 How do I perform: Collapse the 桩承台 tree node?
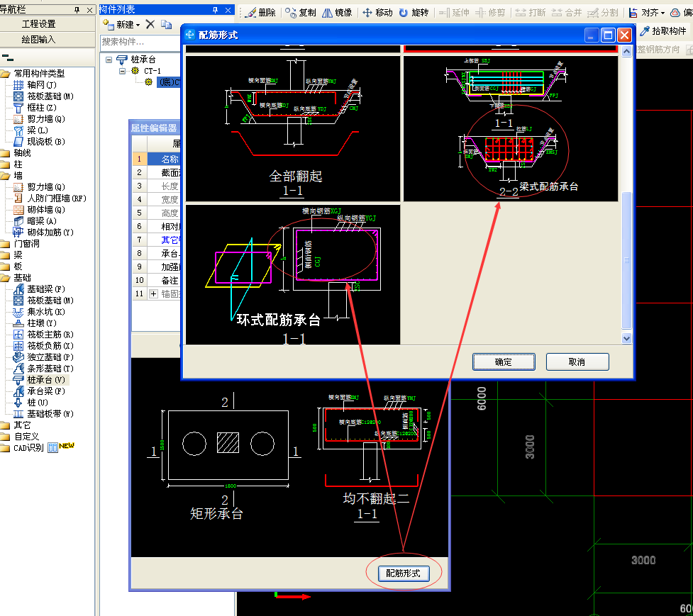point(109,59)
